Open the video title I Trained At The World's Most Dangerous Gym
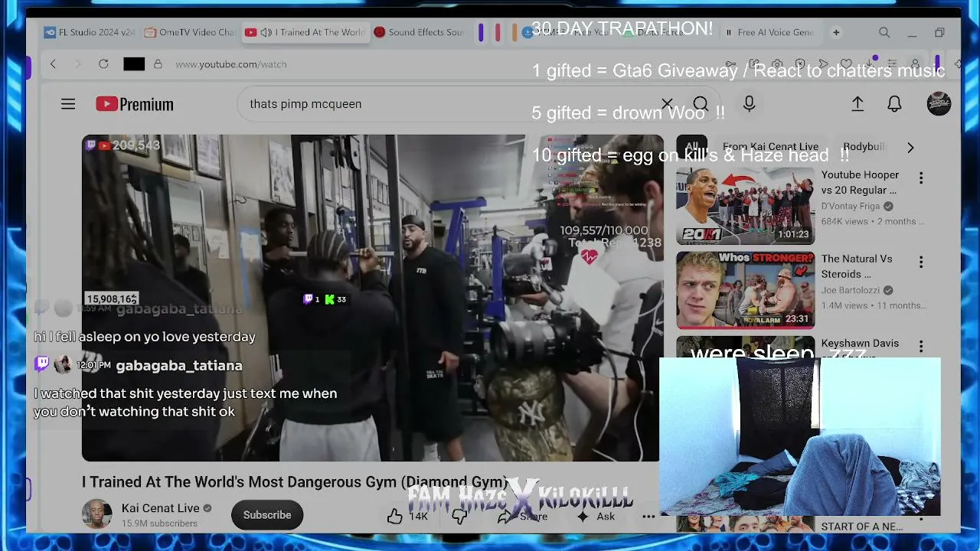The image size is (980, 551). pyautogui.click(x=294, y=482)
